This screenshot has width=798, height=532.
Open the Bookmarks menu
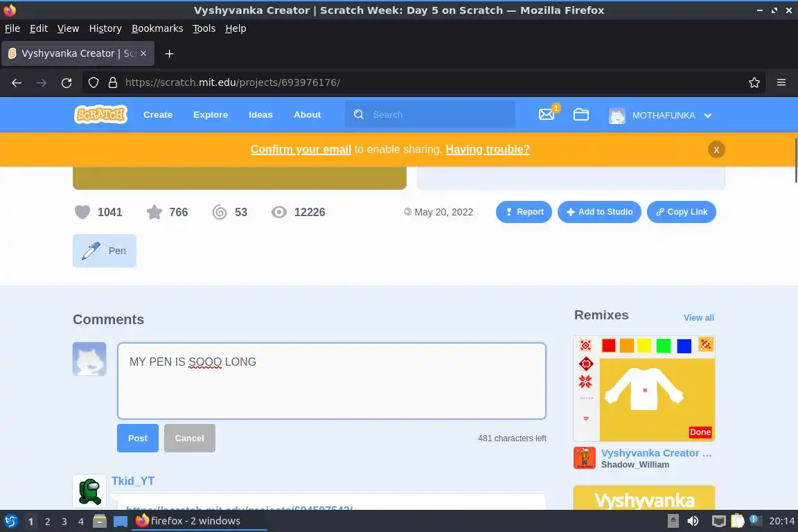click(x=157, y=28)
